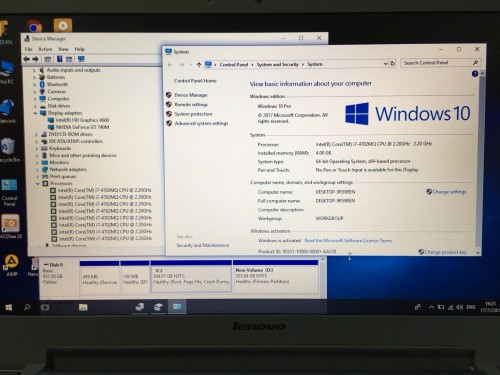Open Chrome desktop icon
The height and width of the screenshot is (375, 500).
34,26
